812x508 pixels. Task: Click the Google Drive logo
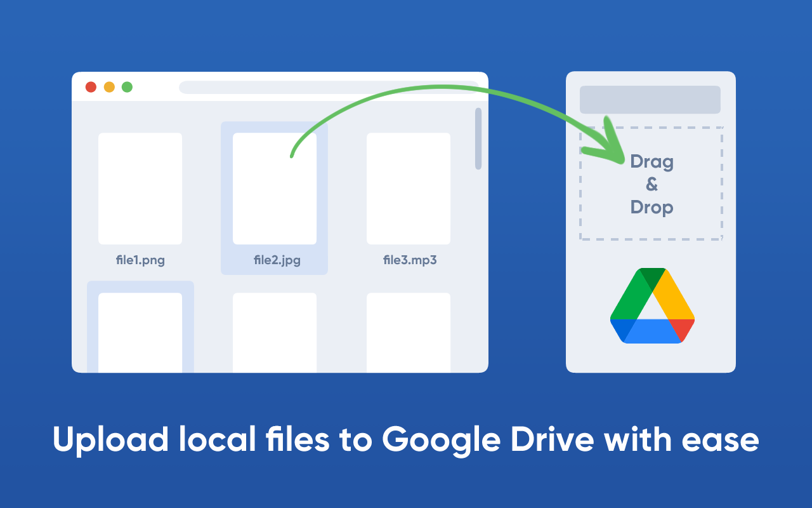[652, 307]
